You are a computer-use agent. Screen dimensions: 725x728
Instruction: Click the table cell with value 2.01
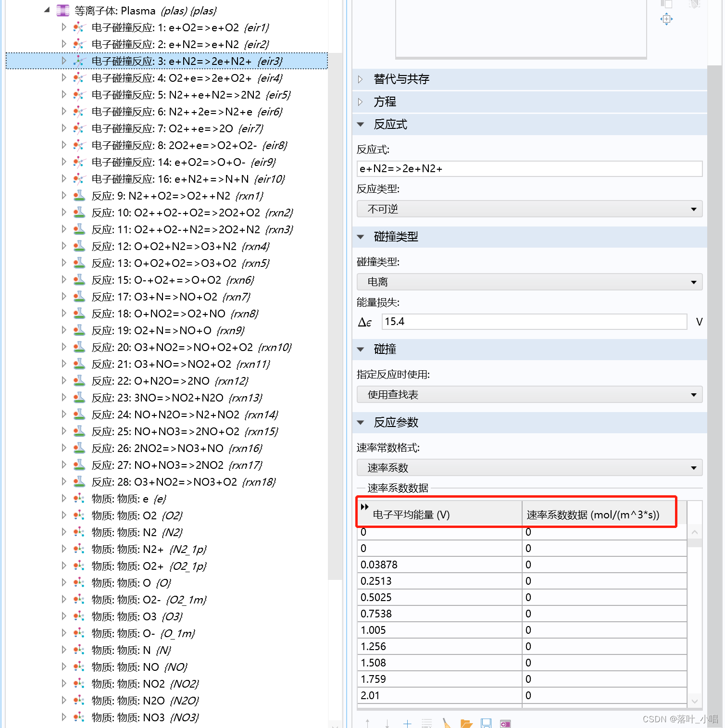coord(439,695)
